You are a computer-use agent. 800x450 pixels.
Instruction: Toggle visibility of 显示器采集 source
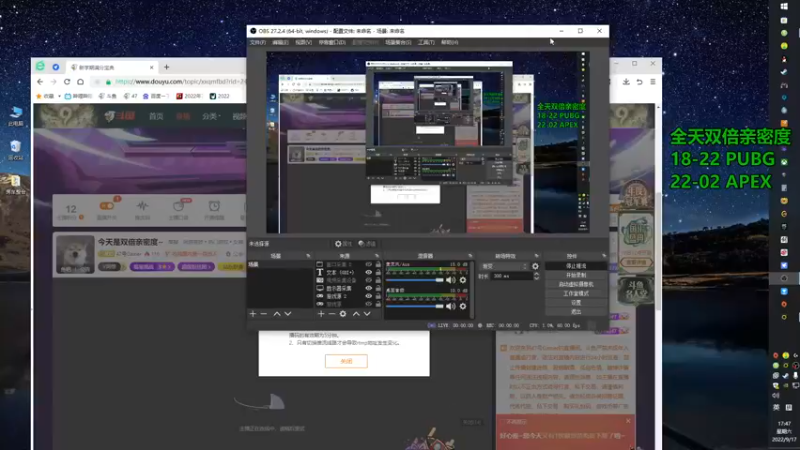368,288
